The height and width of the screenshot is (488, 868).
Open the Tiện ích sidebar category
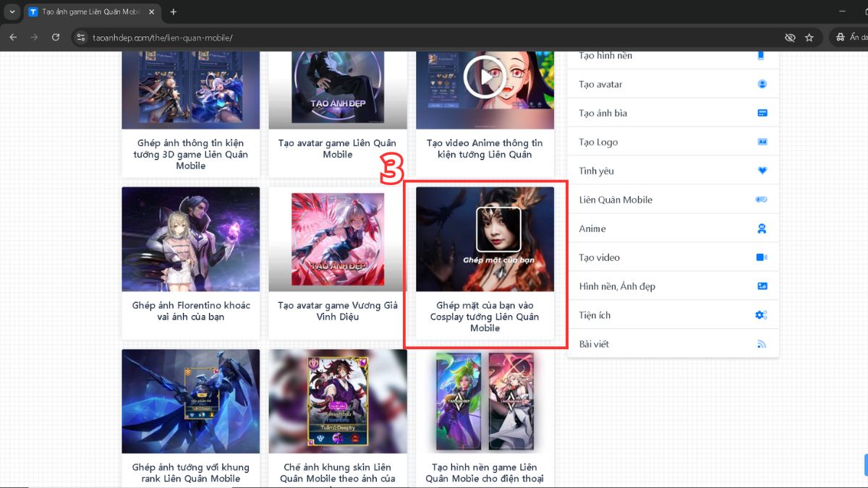pyautogui.click(x=673, y=315)
